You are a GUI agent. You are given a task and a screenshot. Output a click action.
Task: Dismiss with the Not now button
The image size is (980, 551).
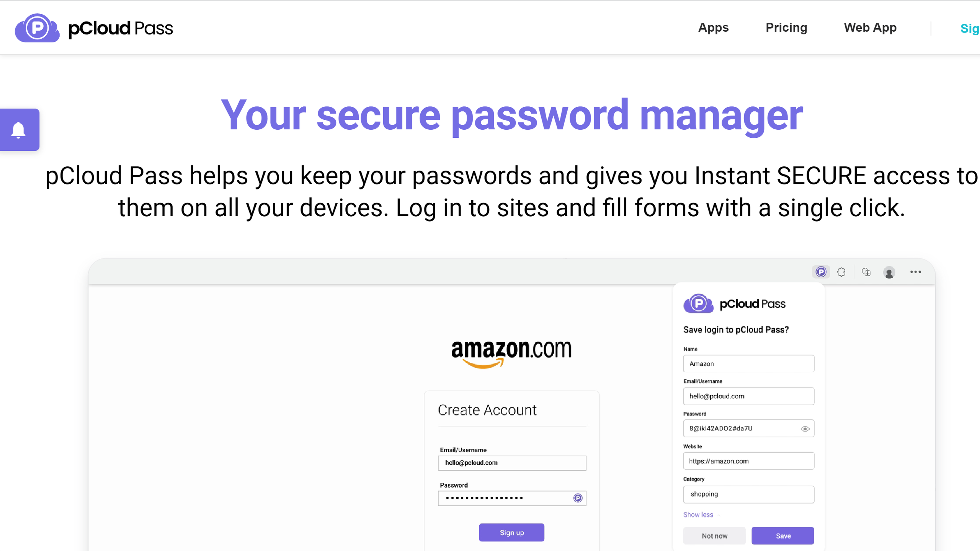714,536
